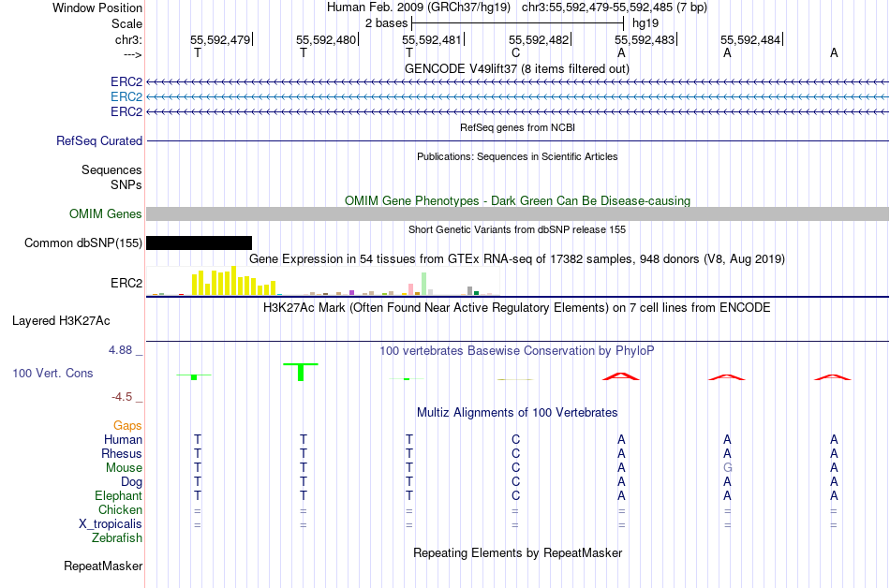Click position marker 55,592,482

pos(539,39)
